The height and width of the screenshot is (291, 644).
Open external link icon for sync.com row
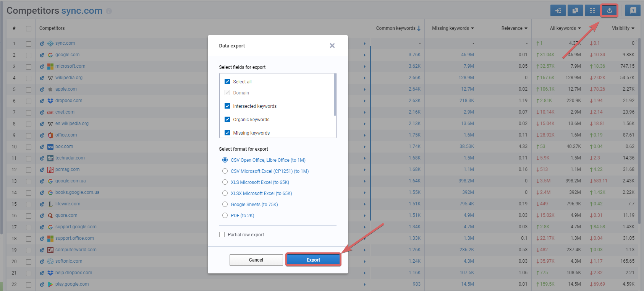[42, 44]
